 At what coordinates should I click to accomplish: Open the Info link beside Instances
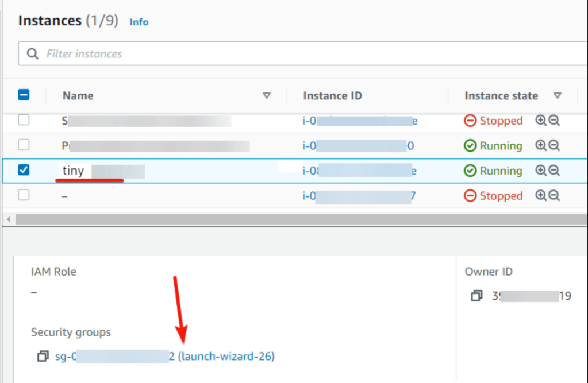click(139, 22)
